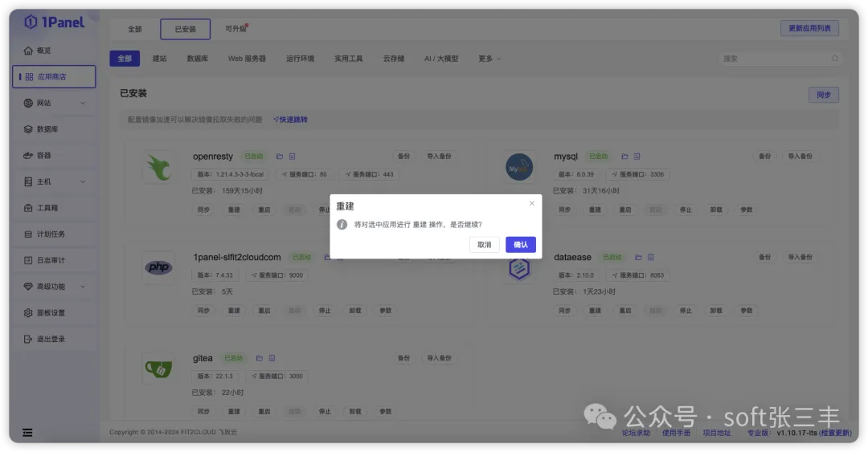Open openresty folder icon
Image resolution: width=868 pixels, height=452 pixels.
(280, 157)
